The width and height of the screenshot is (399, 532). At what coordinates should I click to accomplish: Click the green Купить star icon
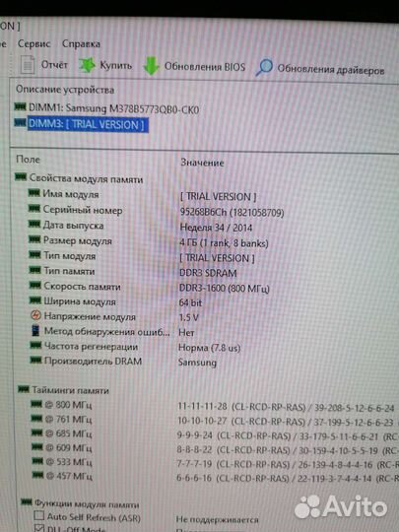(x=88, y=65)
